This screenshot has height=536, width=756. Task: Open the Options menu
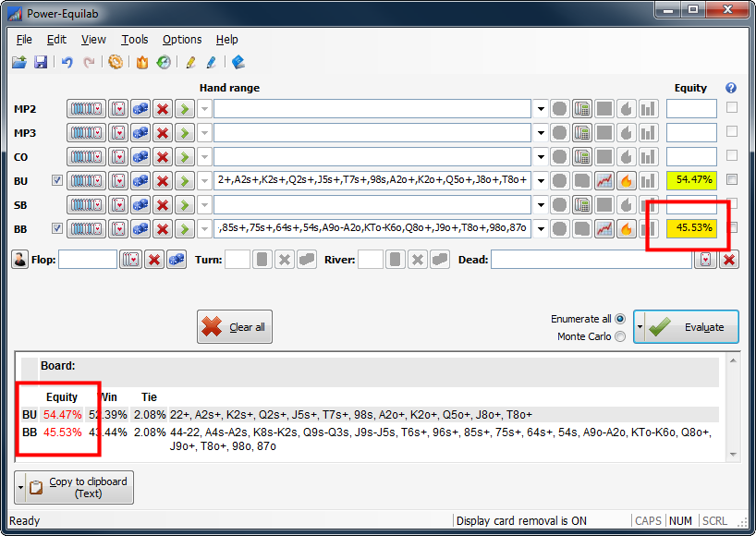pyautogui.click(x=182, y=40)
